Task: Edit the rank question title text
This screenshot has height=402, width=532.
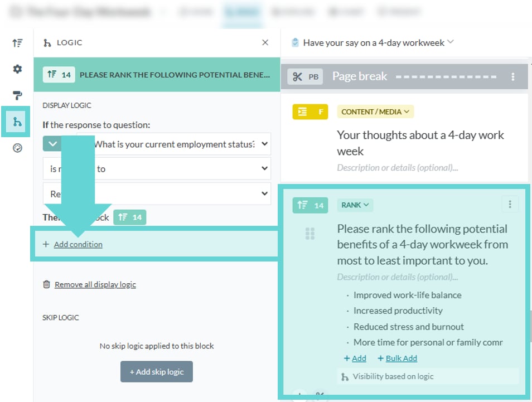Action: (x=422, y=245)
